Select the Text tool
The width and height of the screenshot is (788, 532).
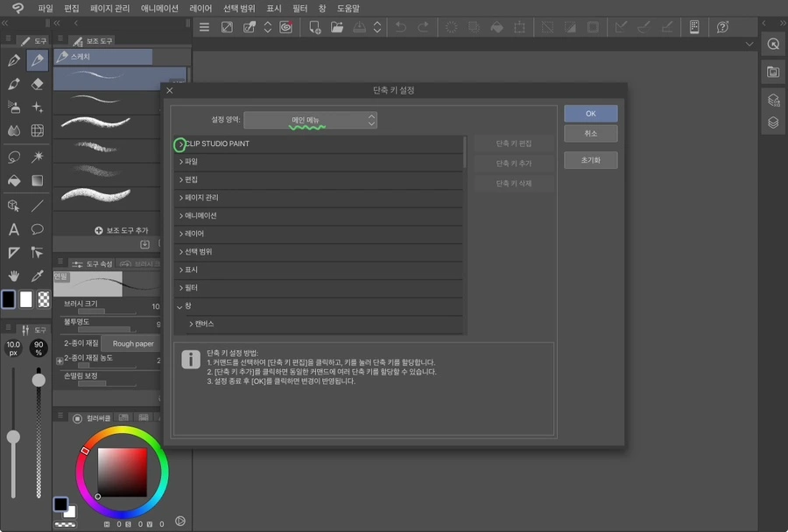click(x=13, y=229)
